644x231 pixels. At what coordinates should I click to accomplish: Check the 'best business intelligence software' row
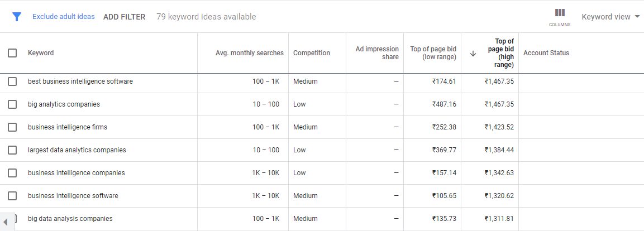pos(12,81)
